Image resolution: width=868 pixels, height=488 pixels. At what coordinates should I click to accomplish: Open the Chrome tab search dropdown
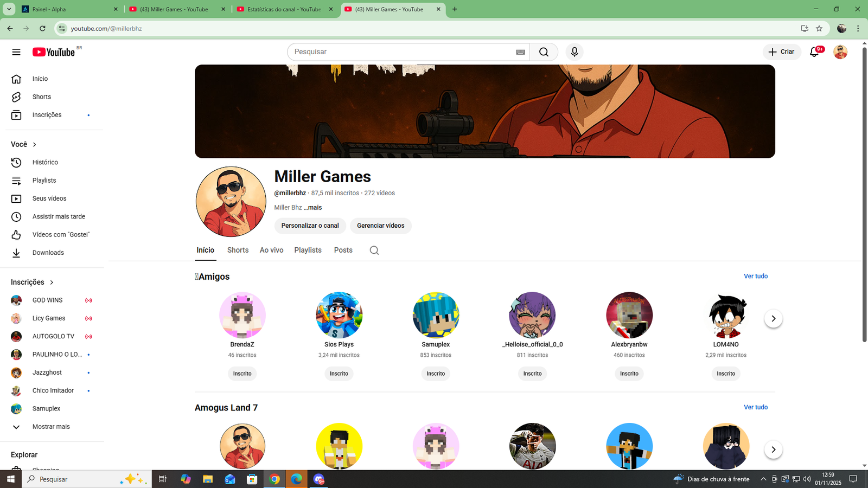tap(9, 9)
